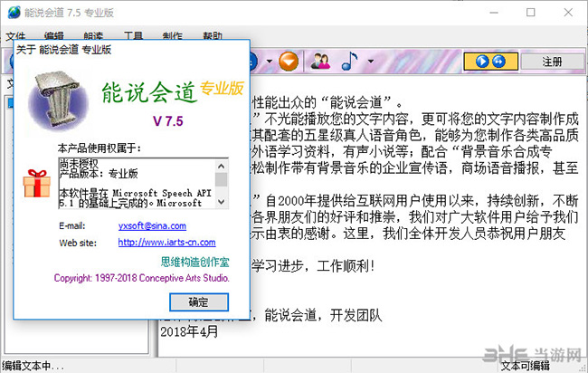This screenshot has height=373, width=588.
Task: Click the 文本可编辑 status bar entry
Action: tap(525, 366)
